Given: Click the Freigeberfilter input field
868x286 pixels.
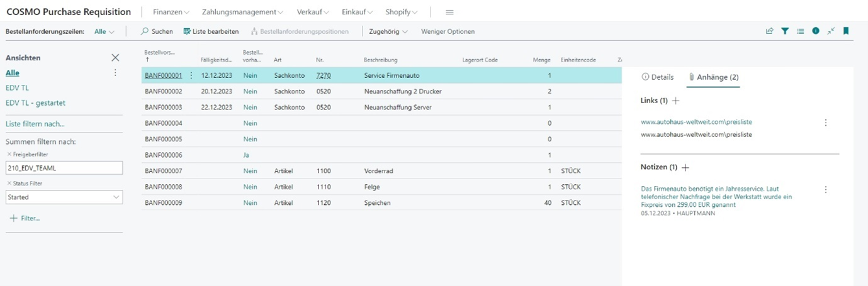Looking at the screenshot, I should [x=64, y=168].
